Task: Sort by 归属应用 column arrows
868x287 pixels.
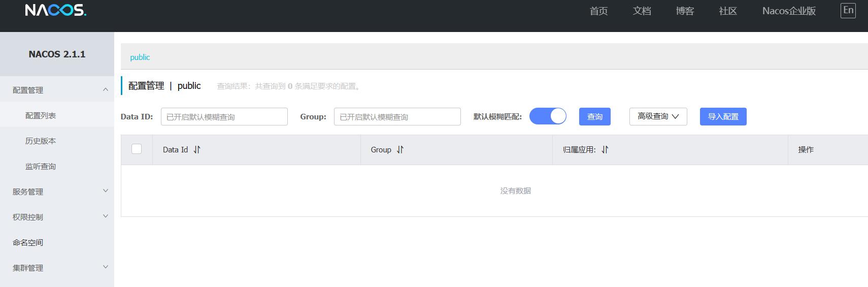Action: 605,150
